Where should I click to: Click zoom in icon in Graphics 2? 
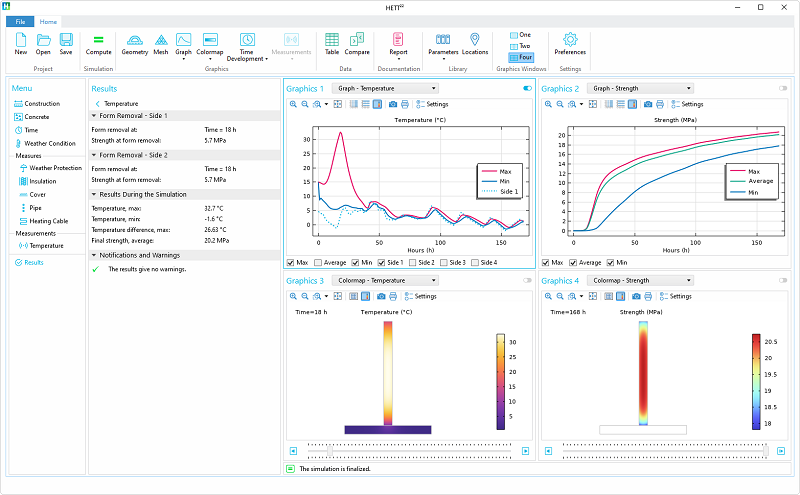tap(546, 104)
